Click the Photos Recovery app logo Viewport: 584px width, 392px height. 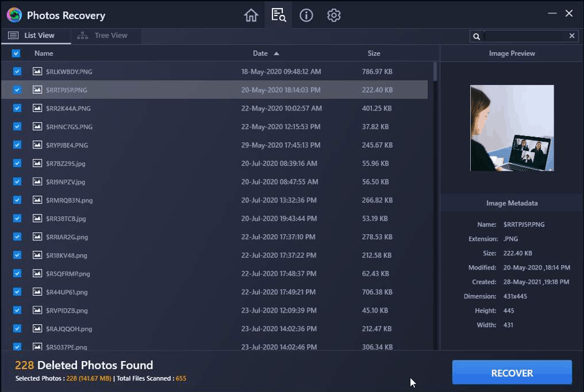(x=14, y=15)
